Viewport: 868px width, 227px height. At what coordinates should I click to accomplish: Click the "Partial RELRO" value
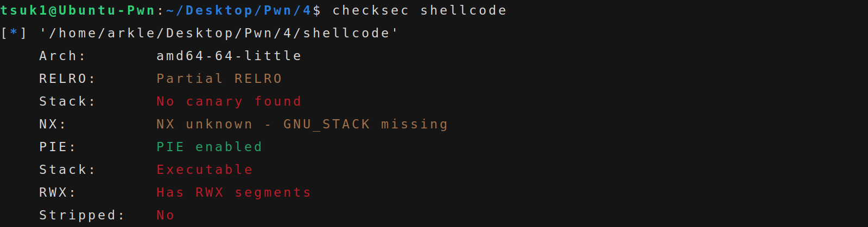(x=219, y=79)
